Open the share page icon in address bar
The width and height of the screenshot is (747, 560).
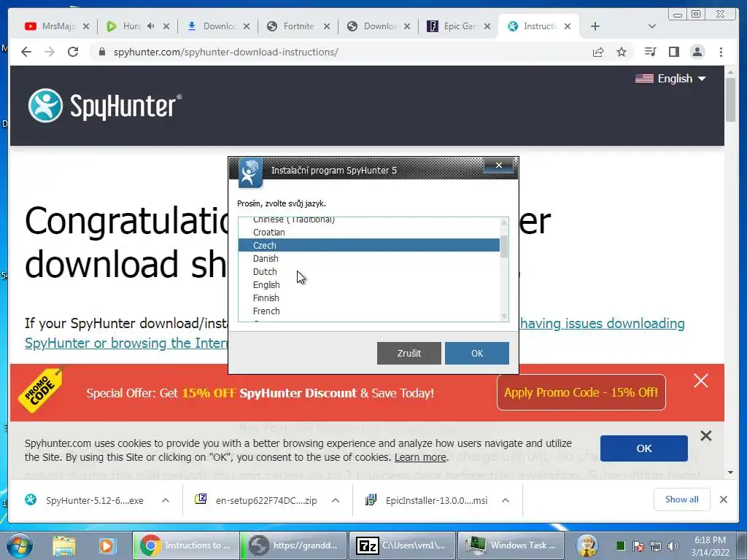point(598,52)
